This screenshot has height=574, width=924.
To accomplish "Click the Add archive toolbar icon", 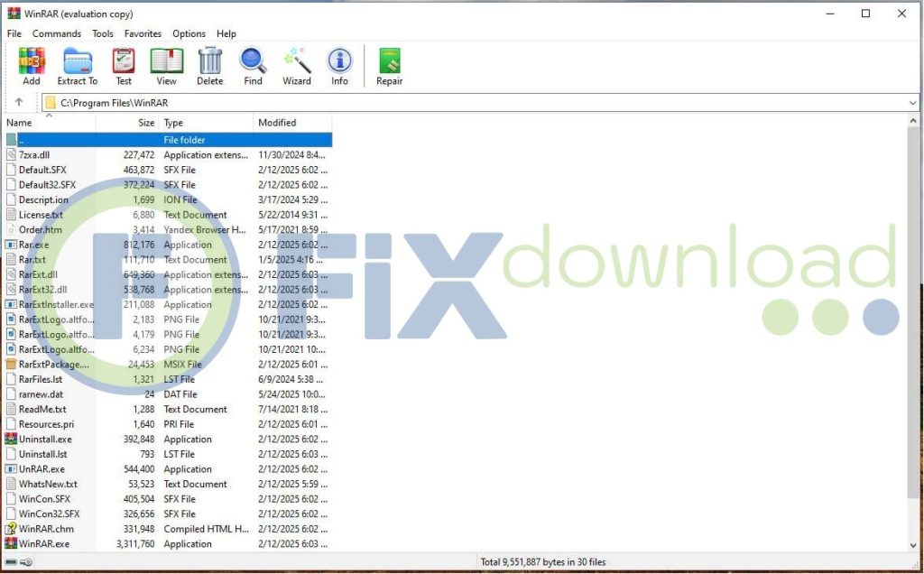I will click(x=32, y=66).
